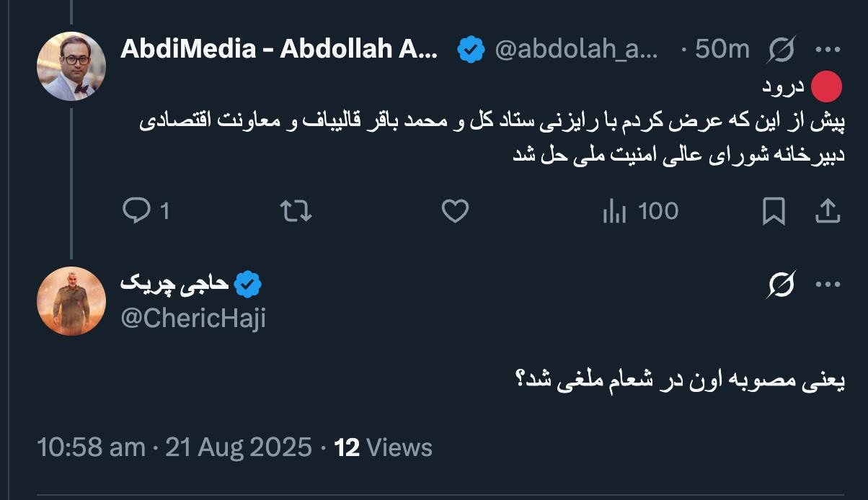Click the share icon on AbdiMedia's post
868x500 pixels.
(827, 211)
